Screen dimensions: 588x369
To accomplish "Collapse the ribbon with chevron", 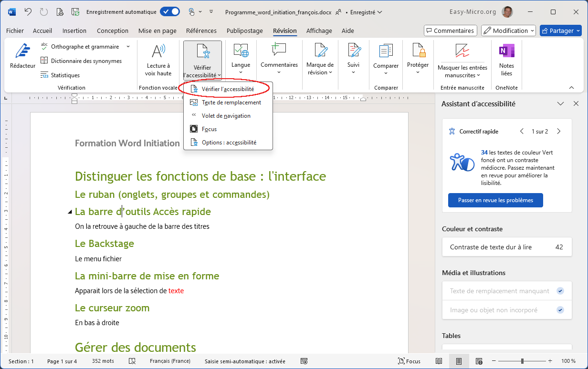I will pos(571,88).
